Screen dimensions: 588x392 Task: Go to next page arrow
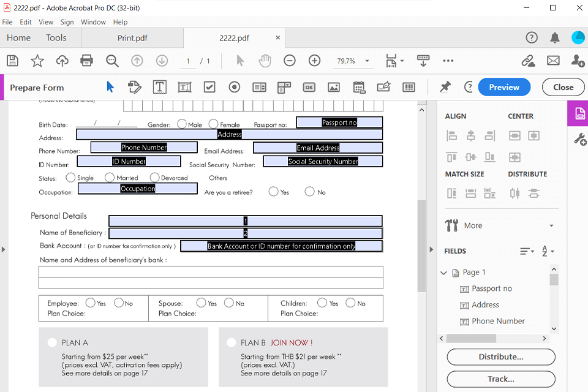162,61
